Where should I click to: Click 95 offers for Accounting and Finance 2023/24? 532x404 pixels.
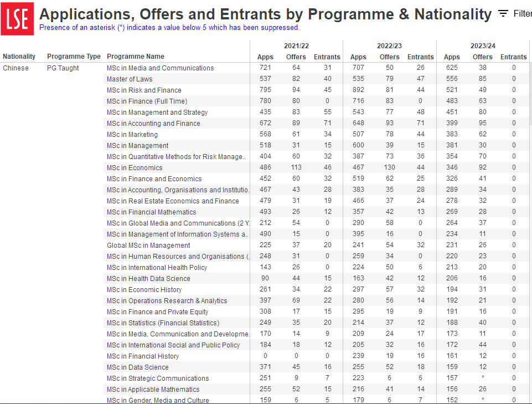(x=483, y=123)
